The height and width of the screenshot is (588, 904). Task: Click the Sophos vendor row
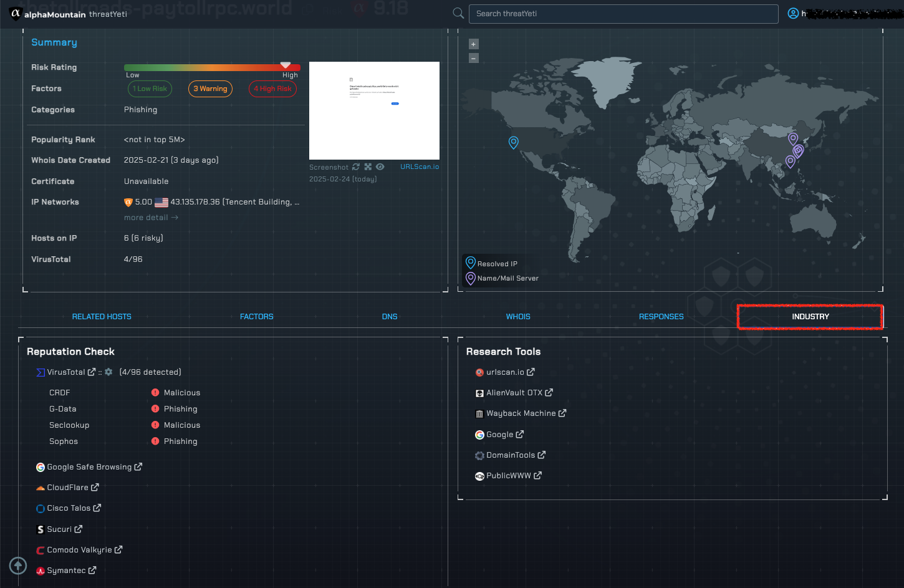tap(123, 441)
